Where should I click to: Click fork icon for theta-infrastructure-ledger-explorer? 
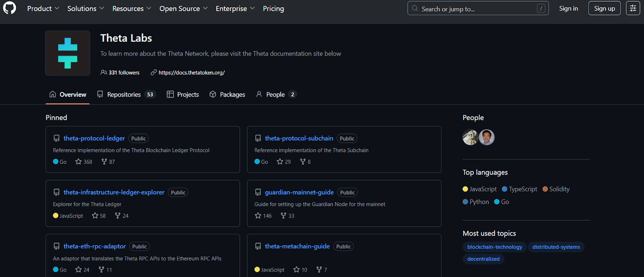tap(118, 216)
